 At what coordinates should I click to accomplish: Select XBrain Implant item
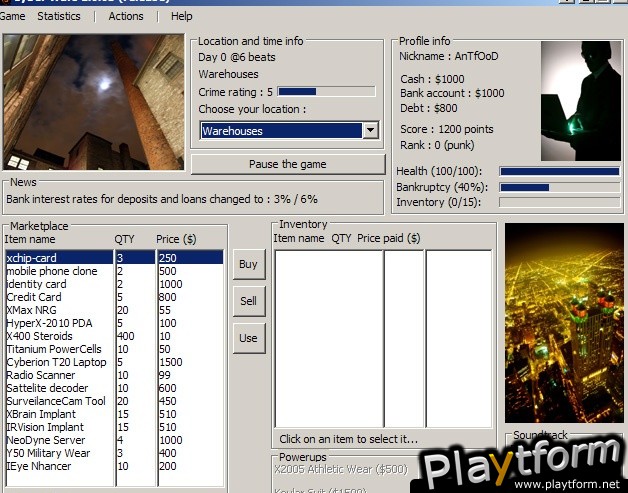(59, 414)
